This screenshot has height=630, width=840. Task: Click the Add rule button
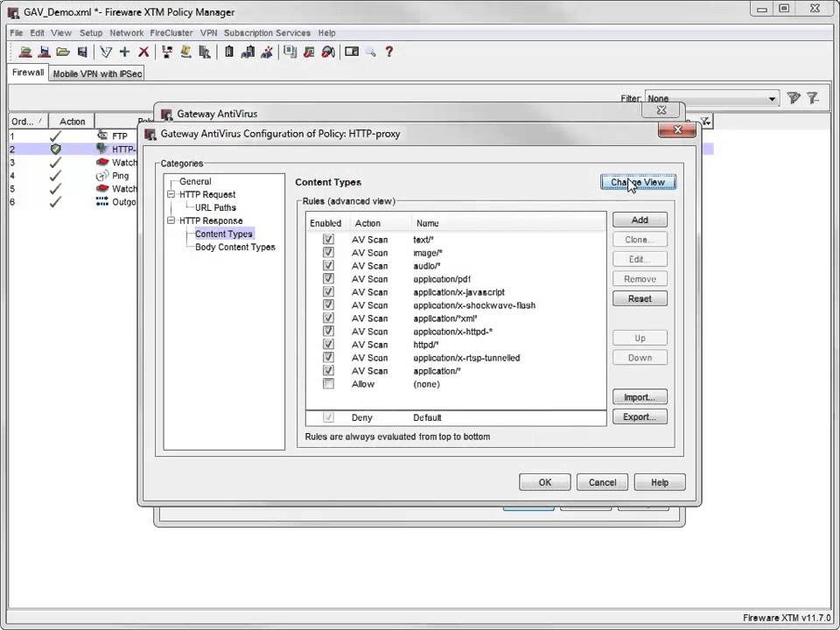(x=640, y=220)
